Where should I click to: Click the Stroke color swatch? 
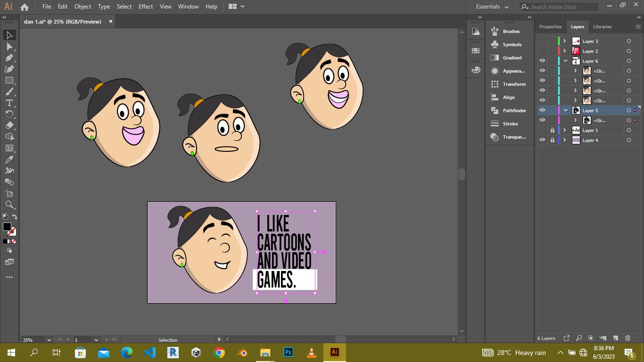13,232
